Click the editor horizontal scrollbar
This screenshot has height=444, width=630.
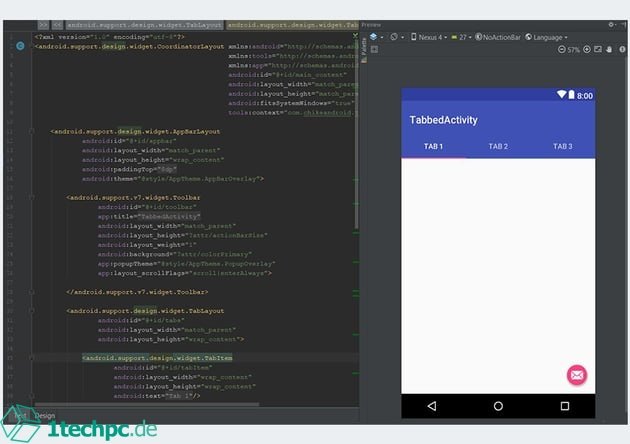[x=147, y=404]
